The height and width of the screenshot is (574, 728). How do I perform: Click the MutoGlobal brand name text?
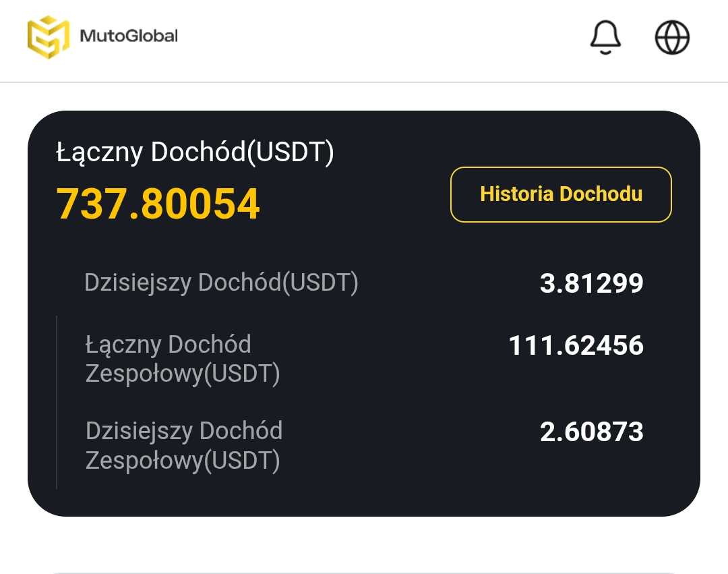[129, 36]
